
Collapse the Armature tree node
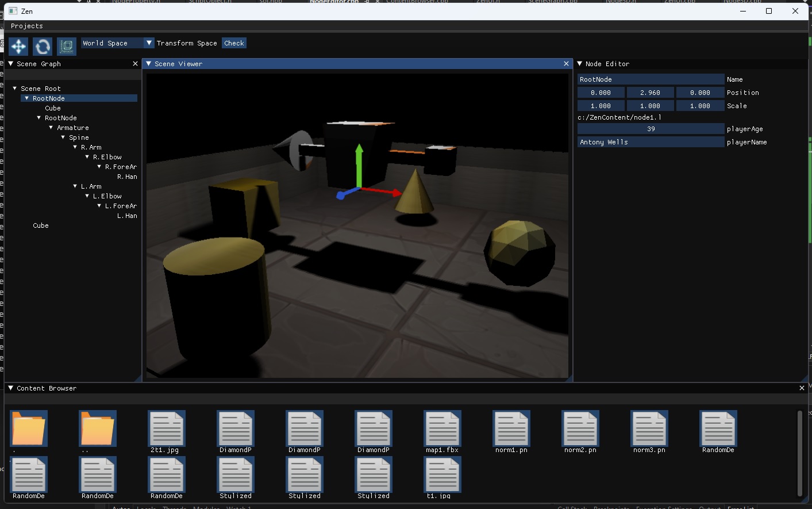click(51, 128)
